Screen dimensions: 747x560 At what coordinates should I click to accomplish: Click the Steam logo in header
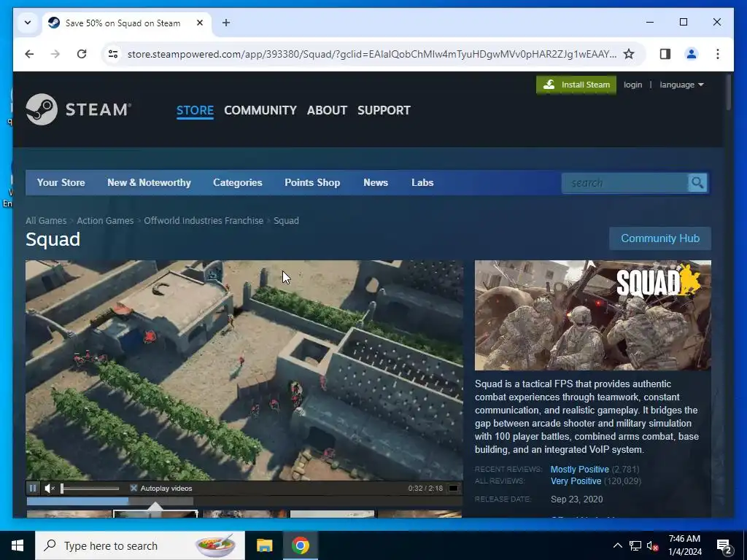pyautogui.click(x=78, y=109)
